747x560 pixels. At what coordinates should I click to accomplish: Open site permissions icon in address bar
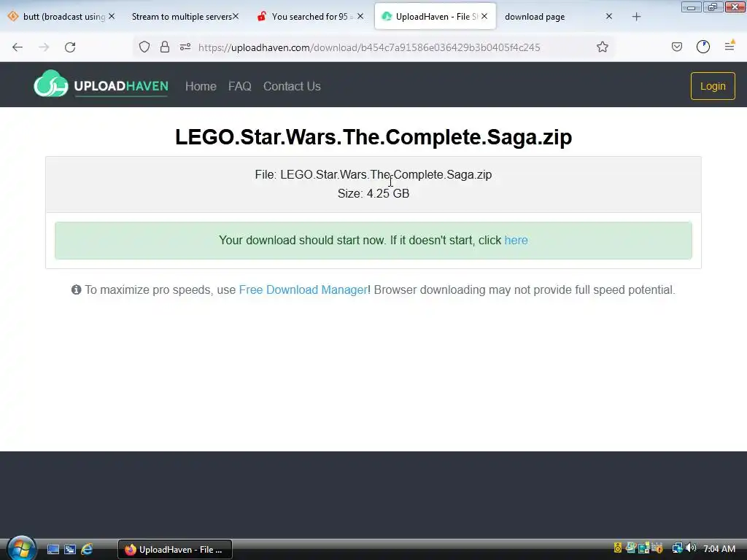(x=185, y=47)
